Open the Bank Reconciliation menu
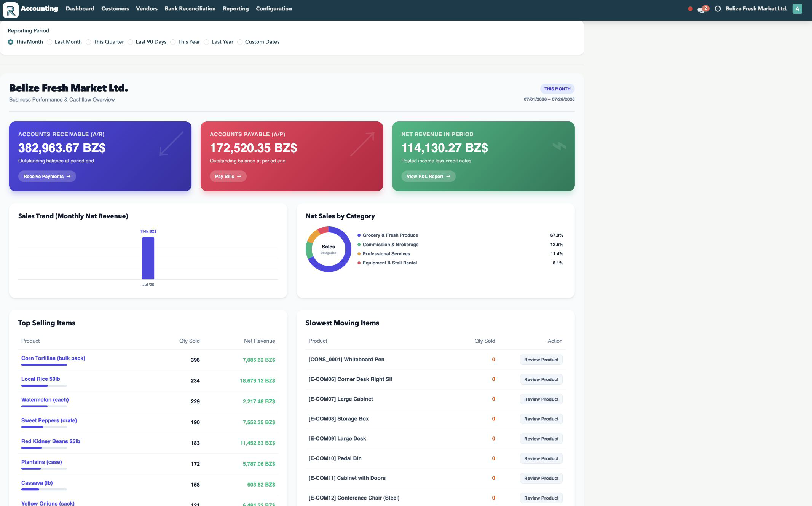The height and width of the screenshot is (506, 812). pyautogui.click(x=190, y=9)
